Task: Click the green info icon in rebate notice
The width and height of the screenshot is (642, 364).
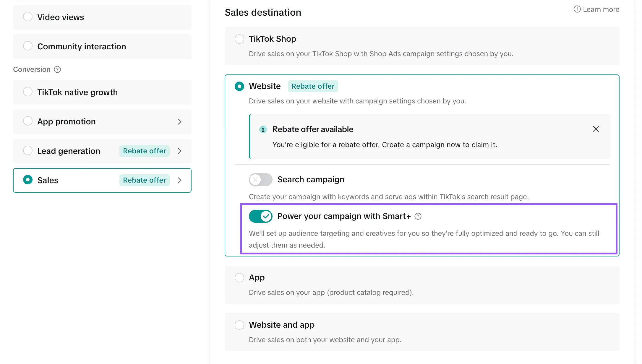Action: pyautogui.click(x=263, y=129)
